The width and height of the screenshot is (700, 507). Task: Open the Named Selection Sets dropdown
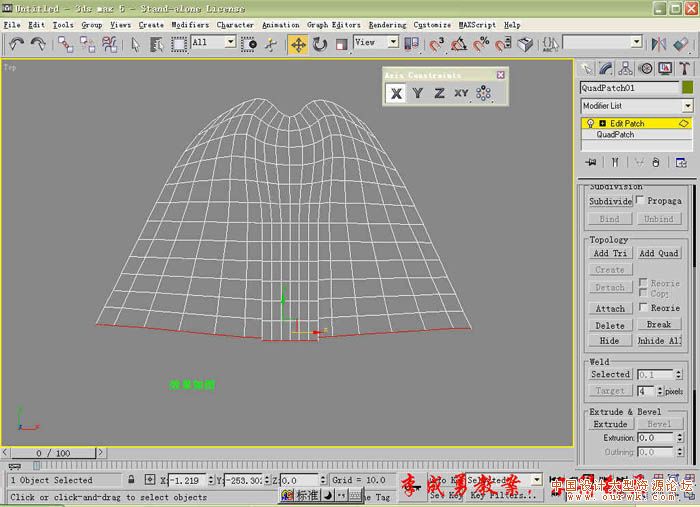(x=637, y=42)
